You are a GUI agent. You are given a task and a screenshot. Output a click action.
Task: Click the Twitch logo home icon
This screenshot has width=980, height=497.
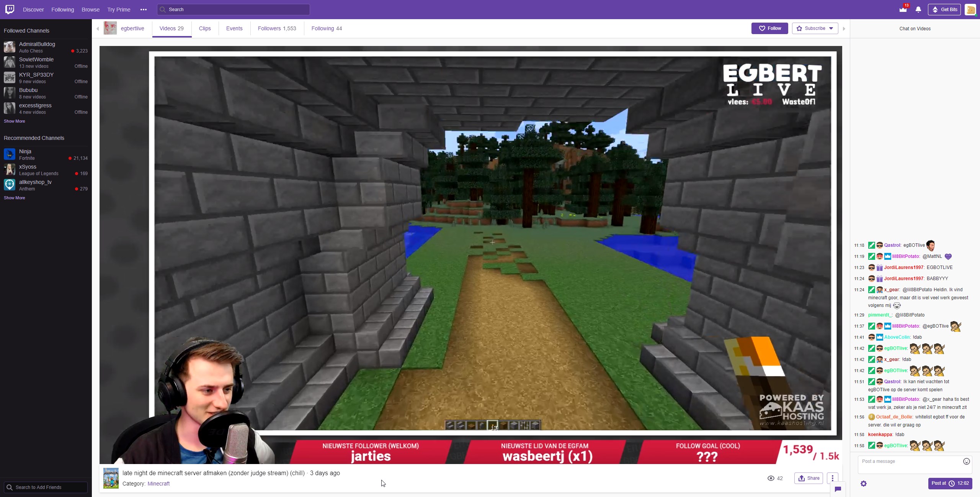click(10, 9)
